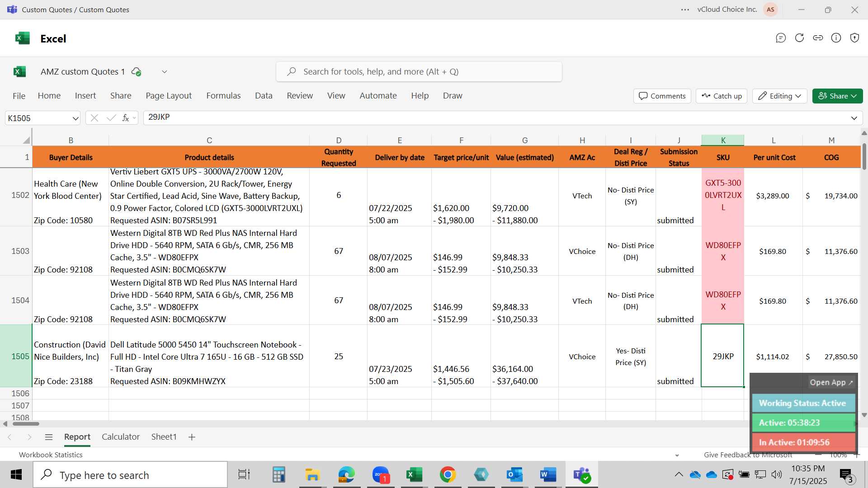Open the Teams more options ellipsis
This screenshot has height=488, width=868.
tap(685, 9)
